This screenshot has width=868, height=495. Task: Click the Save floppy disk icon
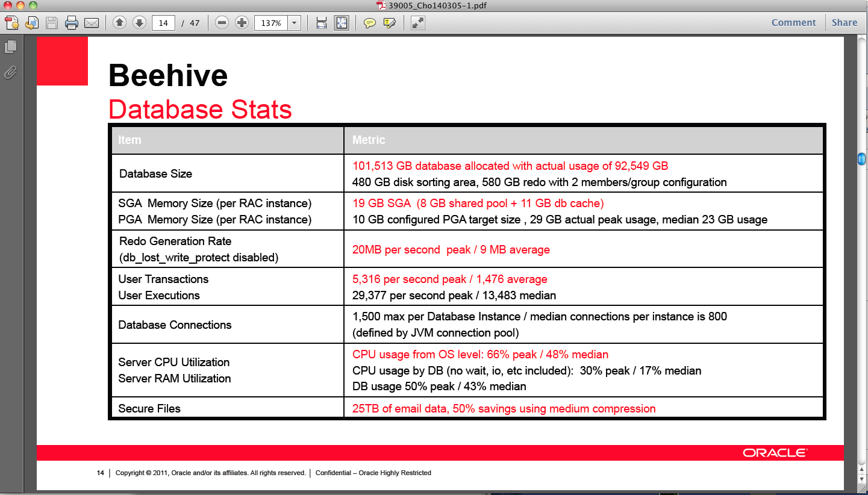tap(52, 23)
